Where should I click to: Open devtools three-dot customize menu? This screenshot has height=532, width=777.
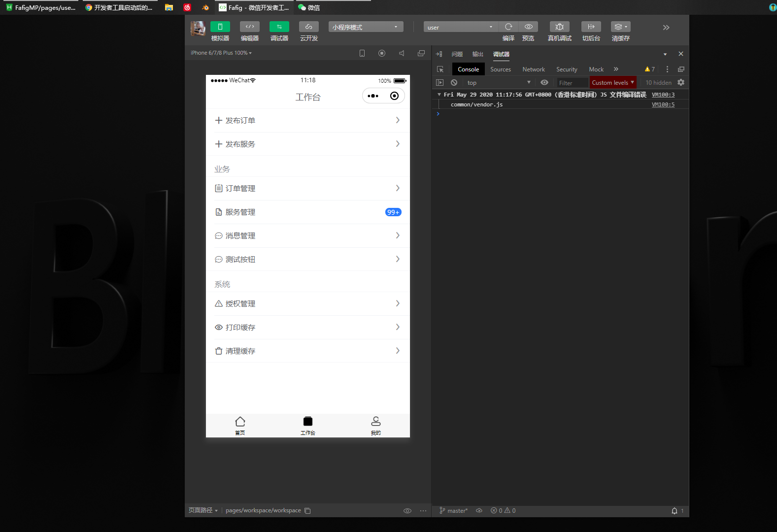tap(667, 69)
